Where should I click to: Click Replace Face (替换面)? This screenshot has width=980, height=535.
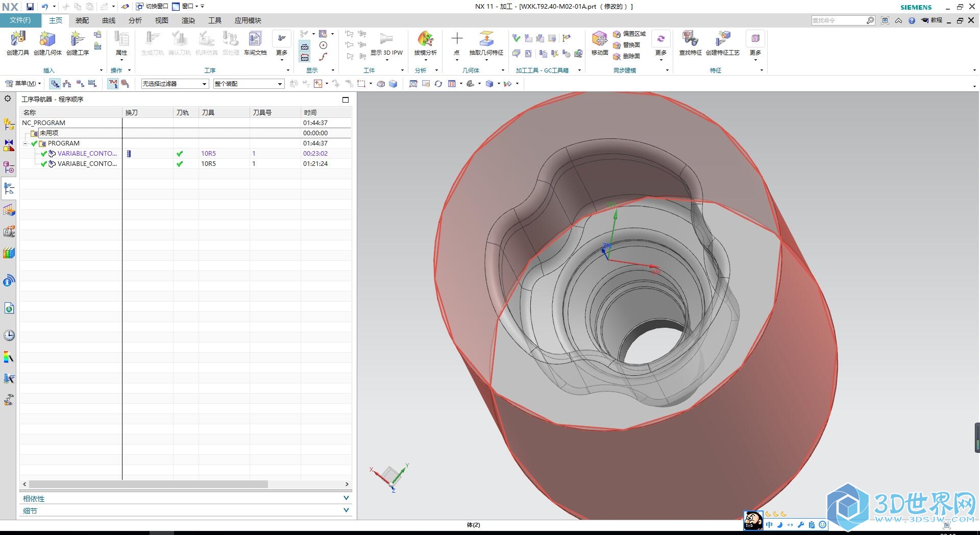coord(627,45)
